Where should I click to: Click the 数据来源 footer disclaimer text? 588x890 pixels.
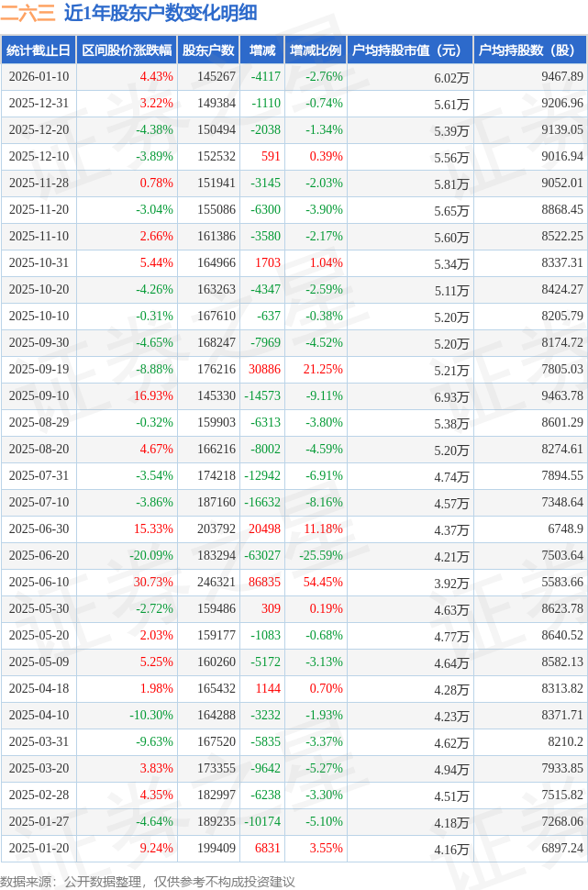[148, 881]
